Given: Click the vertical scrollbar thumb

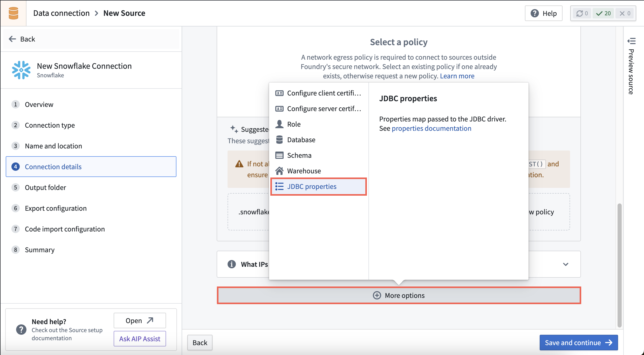Looking at the screenshot, I should pos(620,265).
